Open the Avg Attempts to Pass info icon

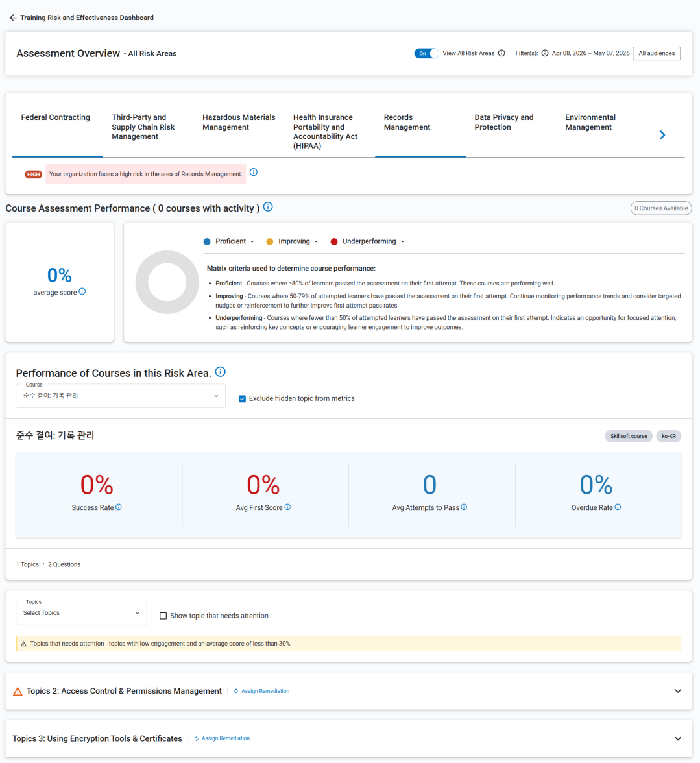coord(464,507)
